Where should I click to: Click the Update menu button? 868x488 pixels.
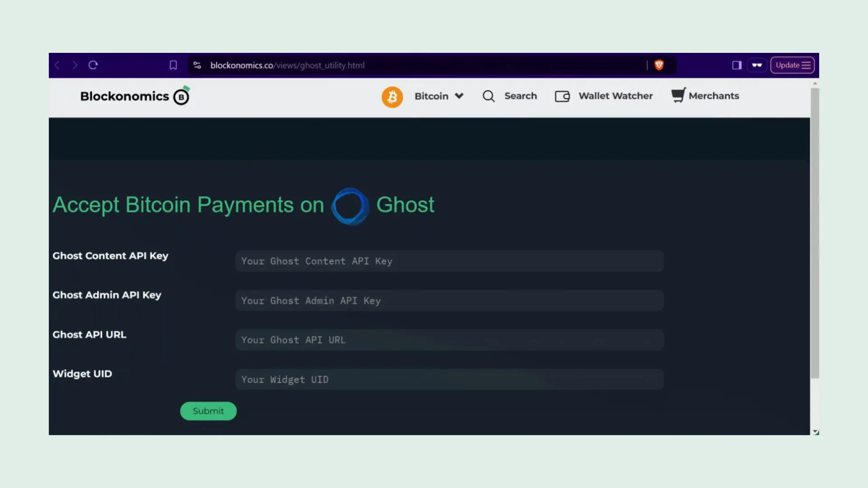(x=793, y=65)
